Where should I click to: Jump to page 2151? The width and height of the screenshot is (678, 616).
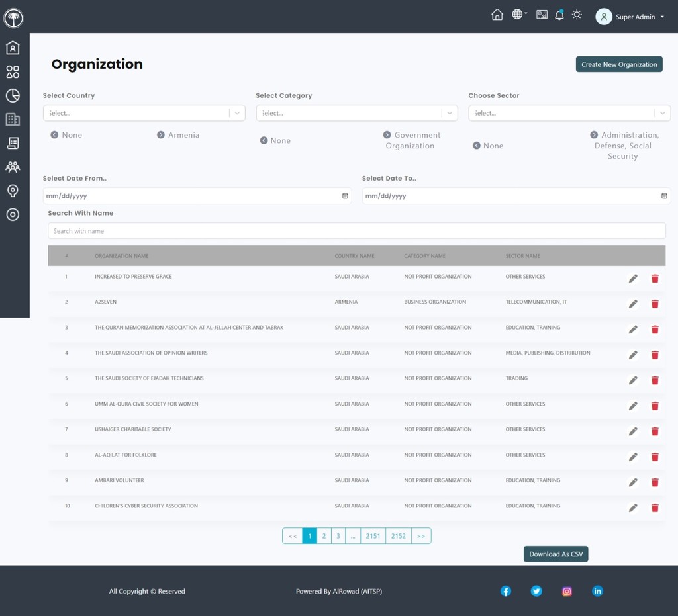tap(373, 536)
